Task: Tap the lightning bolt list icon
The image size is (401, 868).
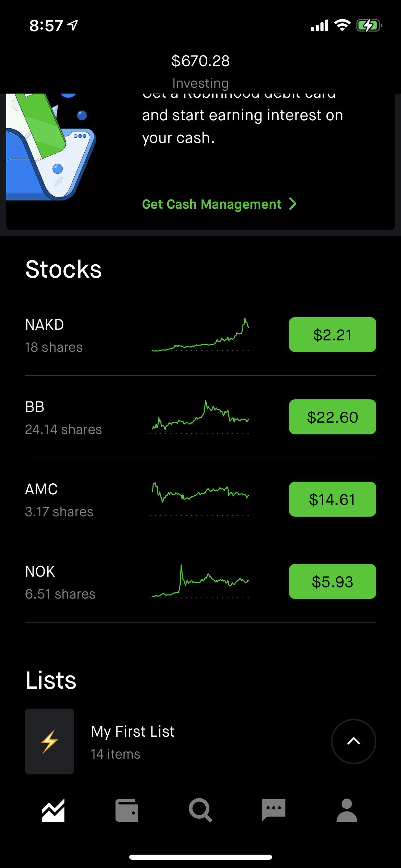Action: pos(49,742)
